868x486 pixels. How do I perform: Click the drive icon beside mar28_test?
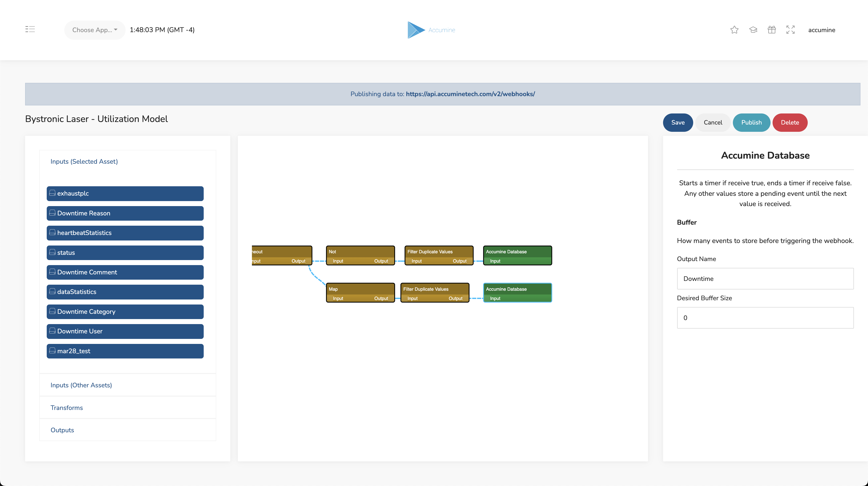[52, 351]
